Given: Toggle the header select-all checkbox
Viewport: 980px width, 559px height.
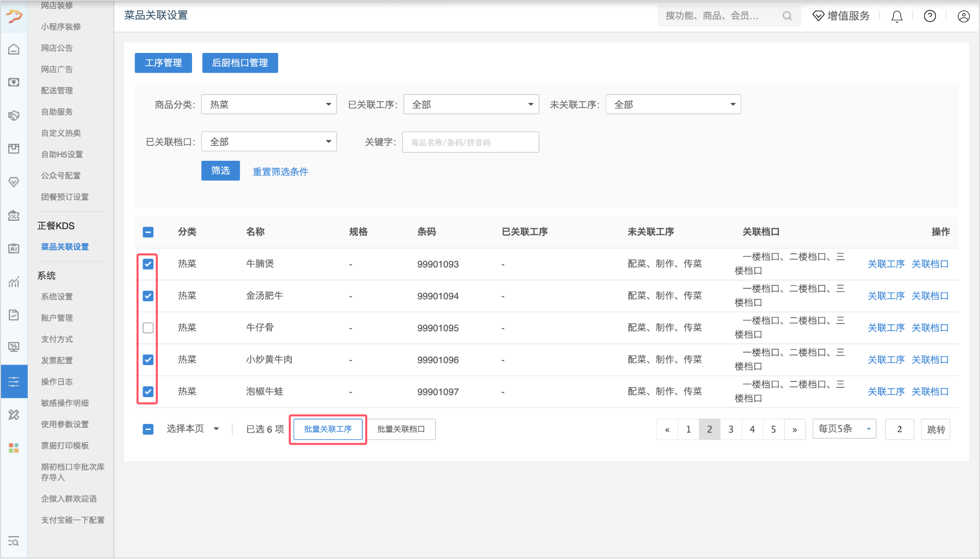Looking at the screenshot, I should (x=148, y=232).
